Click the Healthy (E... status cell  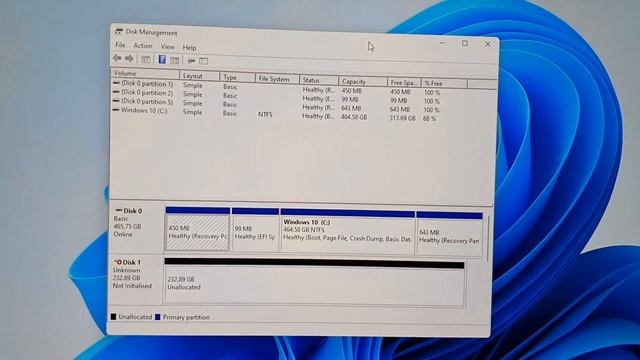coord(318,99)
